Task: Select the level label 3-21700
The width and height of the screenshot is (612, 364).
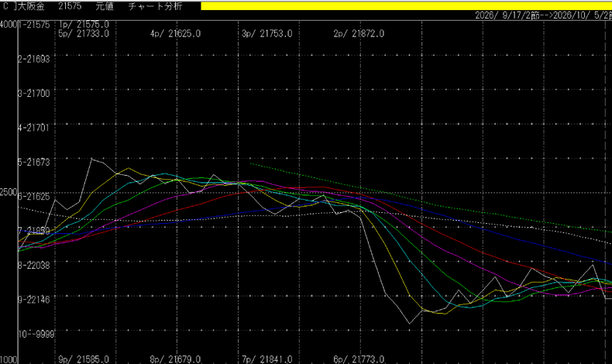Action: pyautogui.click(x=34, y=93)
